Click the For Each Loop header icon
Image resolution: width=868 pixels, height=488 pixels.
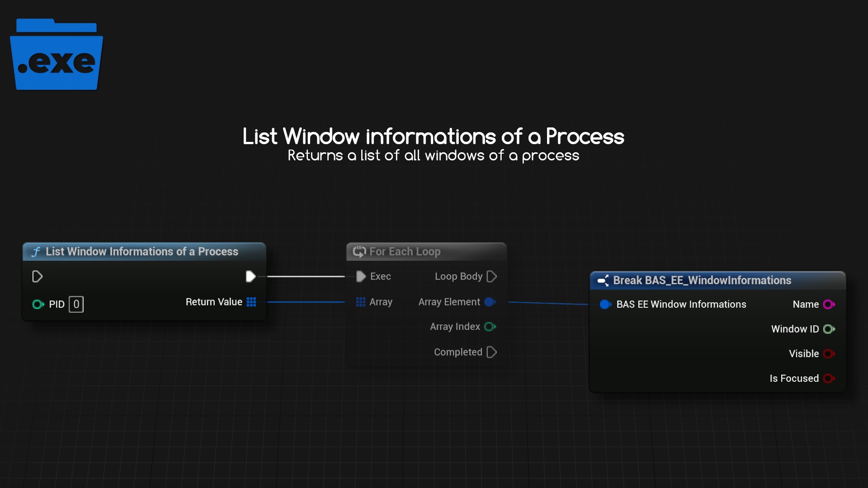point(359,252)
